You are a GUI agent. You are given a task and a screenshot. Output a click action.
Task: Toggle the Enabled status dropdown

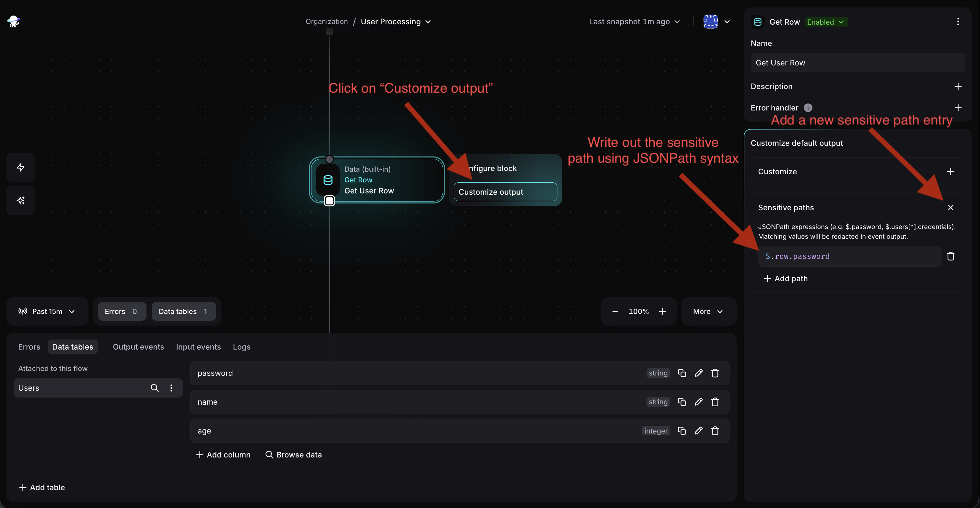(825, 22)
